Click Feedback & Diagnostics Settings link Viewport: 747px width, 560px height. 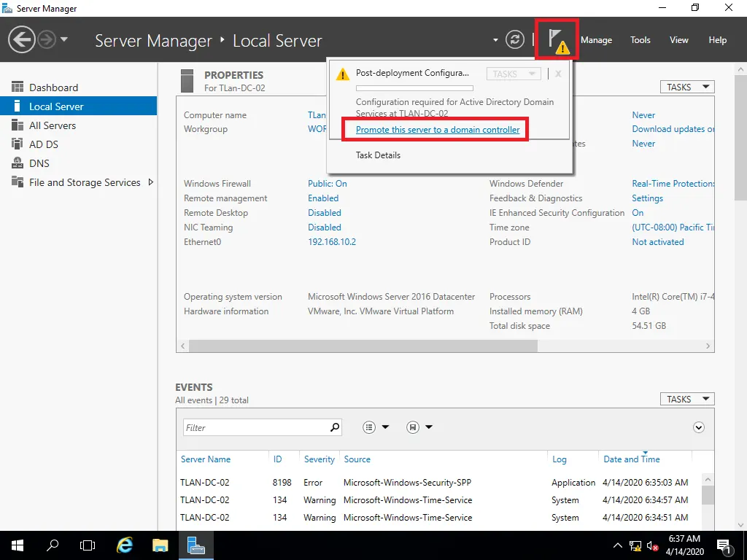click(x=648, y=198)
